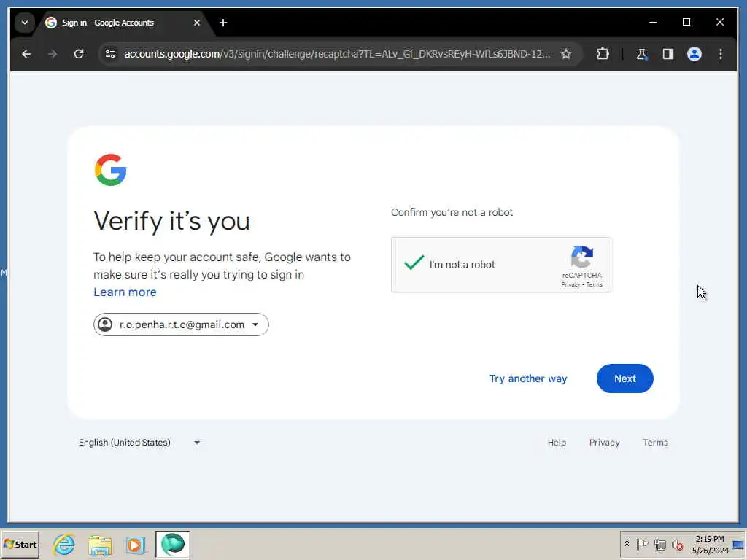Bookmark this page with the star icon
This screenshot has width=747, height=560.
(566, 54)
